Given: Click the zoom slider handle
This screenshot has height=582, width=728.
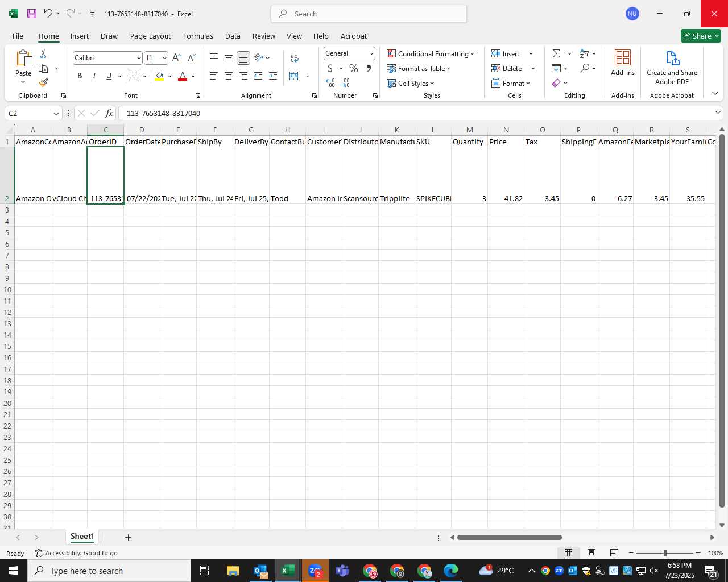Looking at the screenshot, I should (x=665, y=553).
